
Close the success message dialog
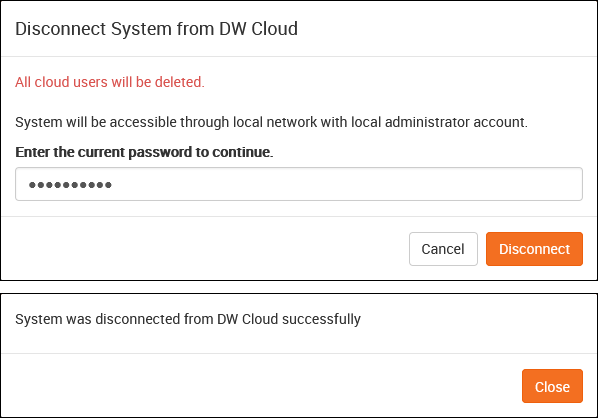(x=552, y=386)
